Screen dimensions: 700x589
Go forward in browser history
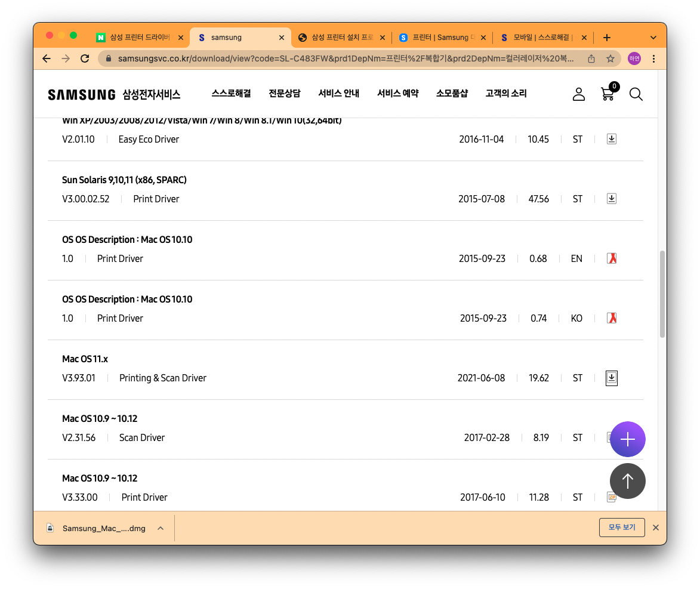click(x=66, y=58)
